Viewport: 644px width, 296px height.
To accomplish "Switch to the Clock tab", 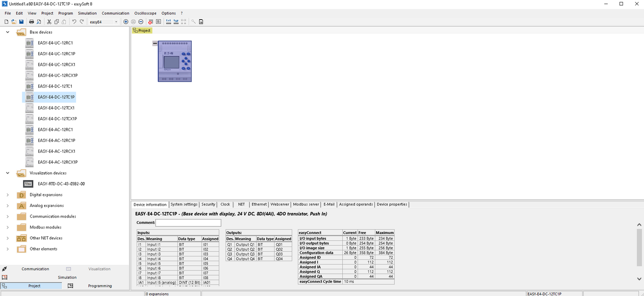I will click(x=225, y=204).
